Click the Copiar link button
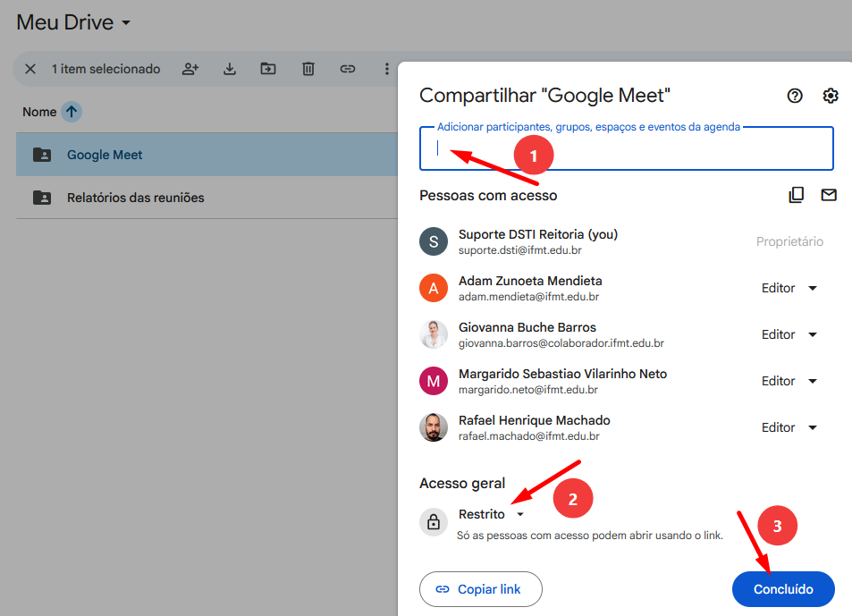The width and height of the screenshot is (852, 616). coord(480,589)
